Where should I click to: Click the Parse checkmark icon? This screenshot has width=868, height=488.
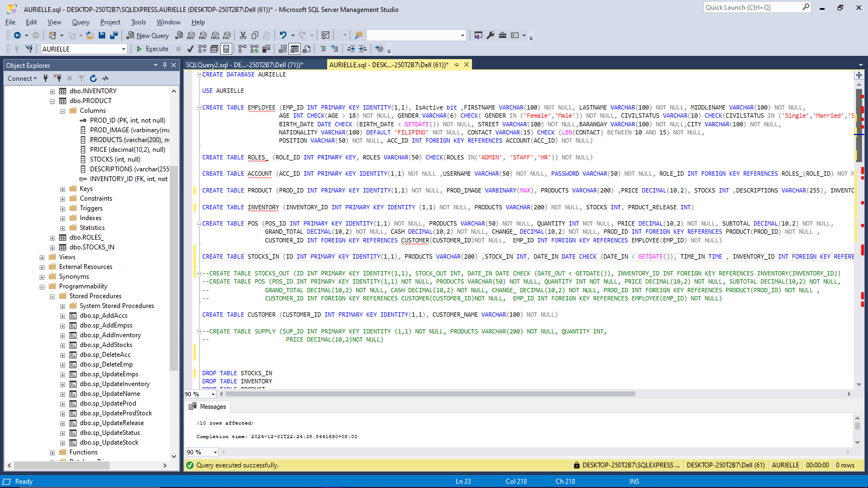point(190,49)
